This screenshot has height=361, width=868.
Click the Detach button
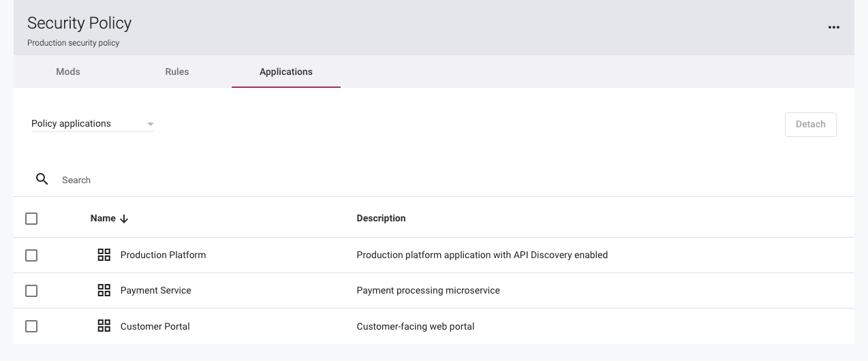[811, 124]
